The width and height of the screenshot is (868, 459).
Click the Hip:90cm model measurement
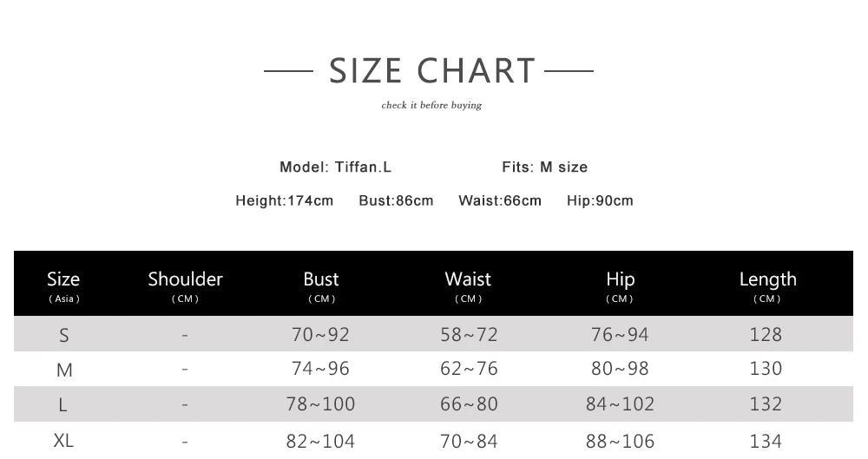[600, 200]
